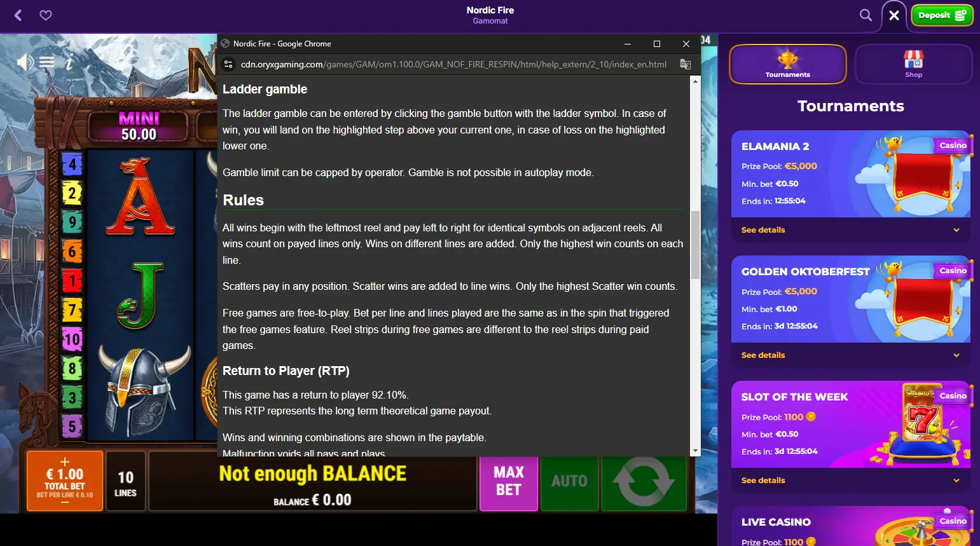
Task: Click the Casino tag on LIVE CASINO card
Action: point(953,521)
